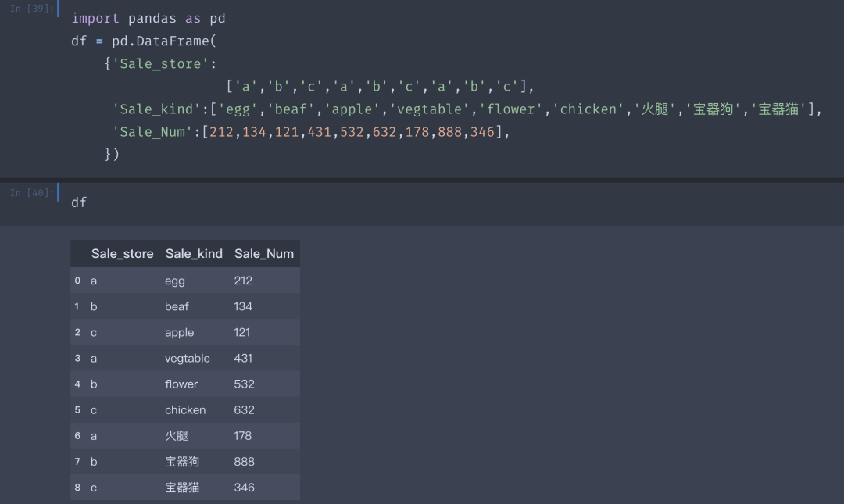Click the row index 0 label
This screenshot has width=844, height=504.
pos(77,281)
